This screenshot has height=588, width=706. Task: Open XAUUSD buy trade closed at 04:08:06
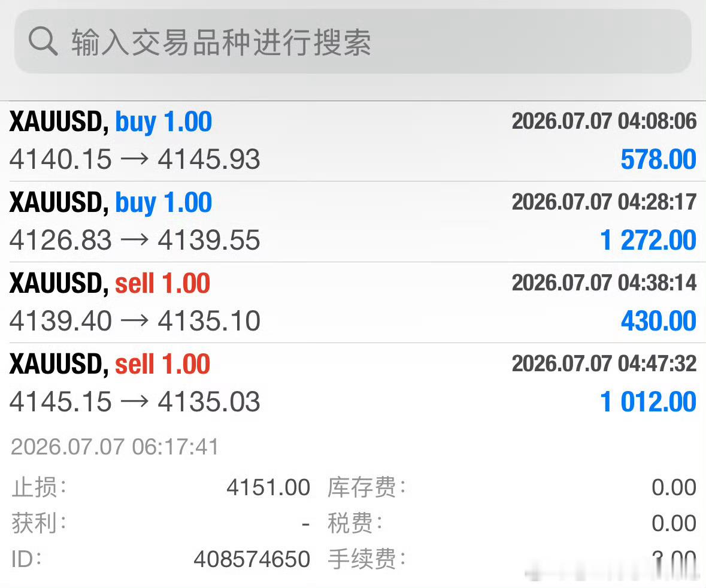click(353, 141)
